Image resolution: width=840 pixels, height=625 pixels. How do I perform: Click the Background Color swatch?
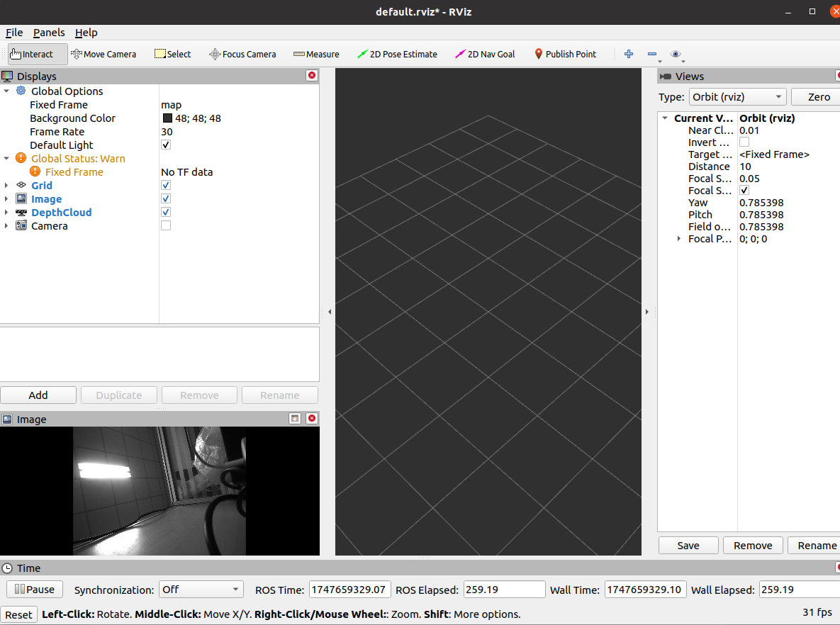point(168,118)
